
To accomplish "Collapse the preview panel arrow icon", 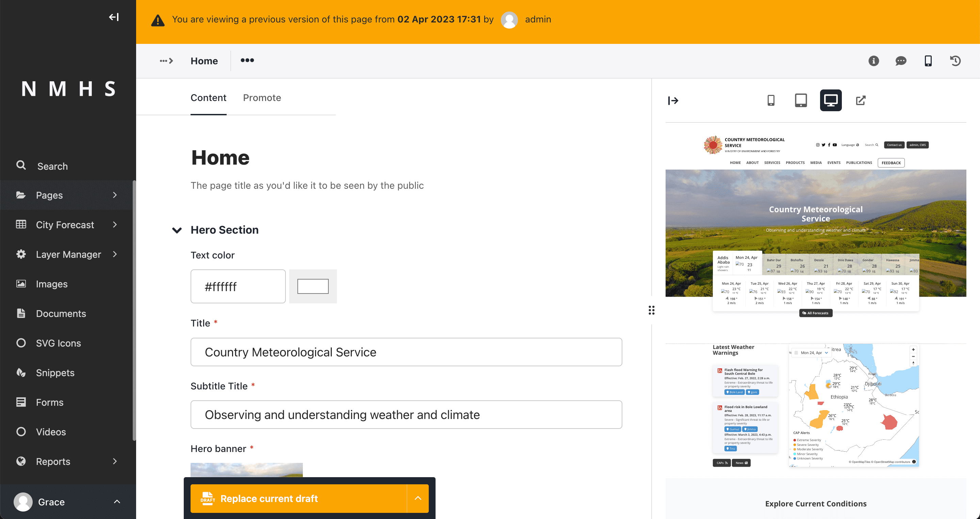I will tap(673, 100).
